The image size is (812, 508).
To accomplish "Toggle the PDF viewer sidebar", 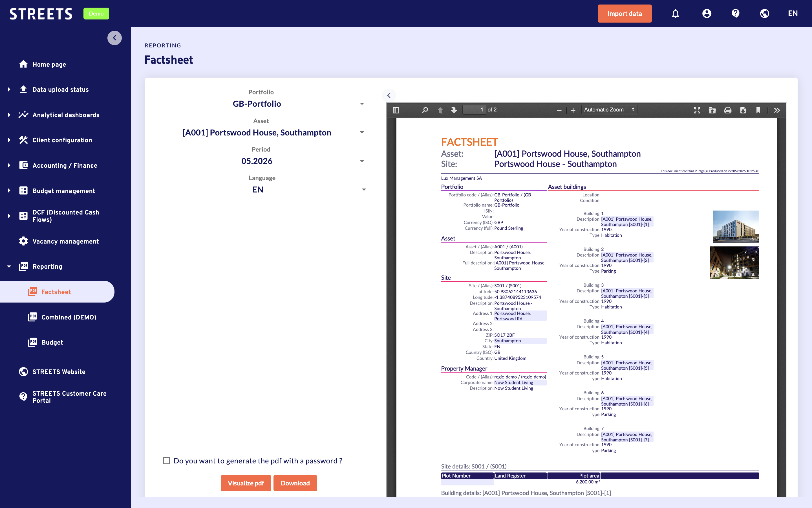I will click(x=396, y=110).
